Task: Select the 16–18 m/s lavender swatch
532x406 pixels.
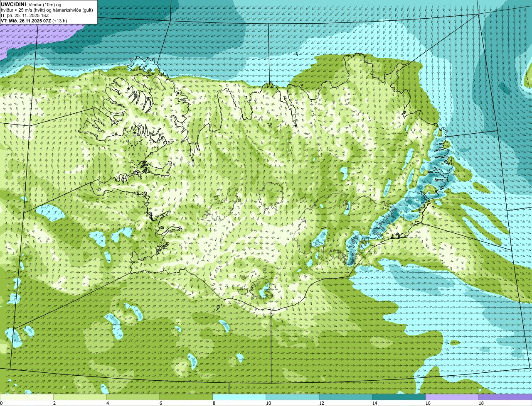Action: tap(452, 397)
